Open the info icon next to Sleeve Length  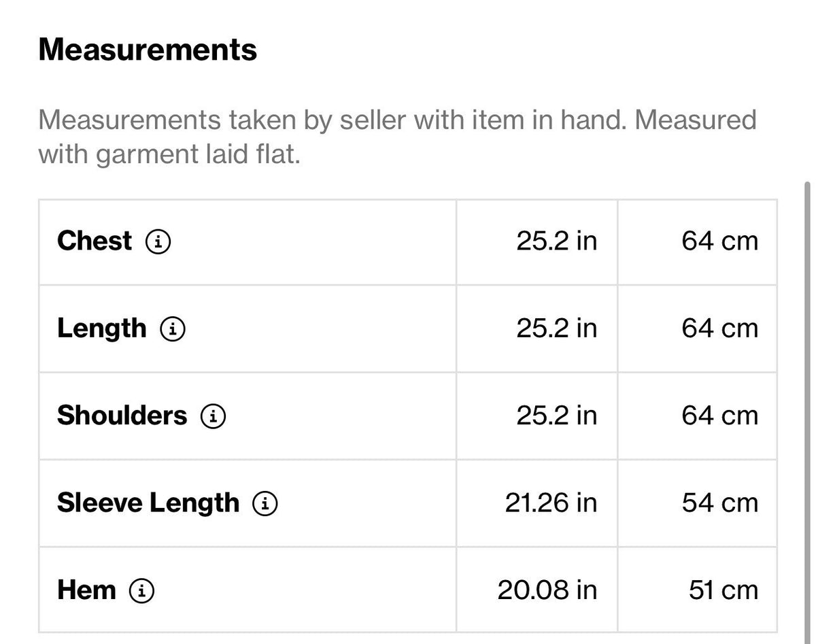tap(265, 504)
